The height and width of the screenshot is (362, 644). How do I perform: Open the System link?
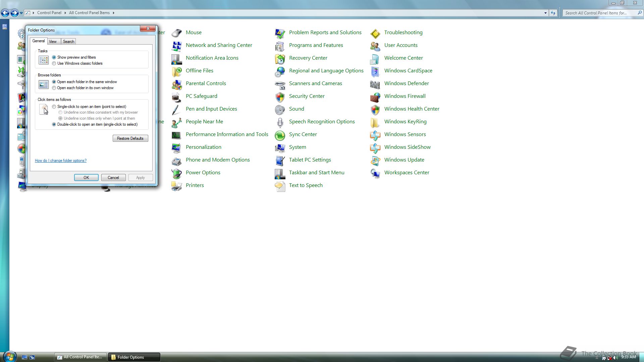coord(298,147)
